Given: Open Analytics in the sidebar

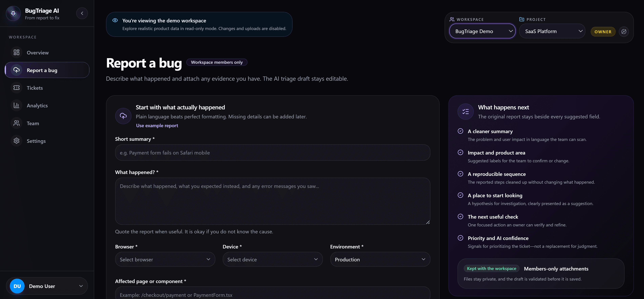Looking at the screenshot, I should tap(47, 105).
